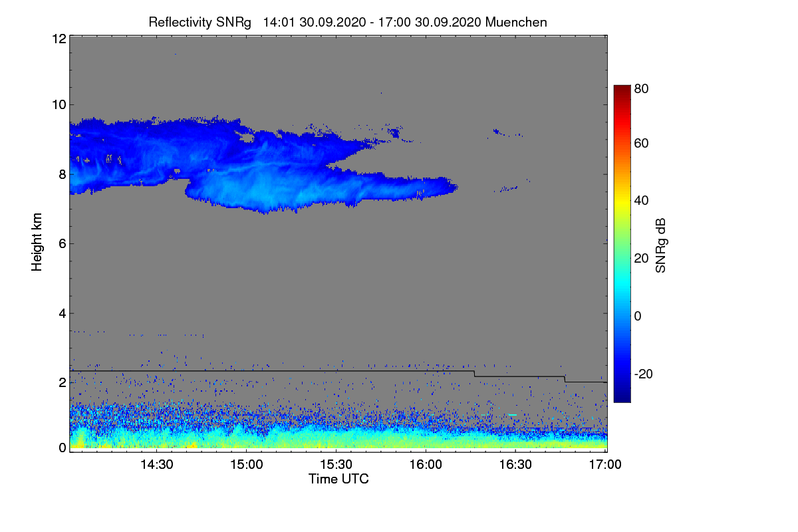
Task: Click the height tick label '8'
Action: (62, 174)
